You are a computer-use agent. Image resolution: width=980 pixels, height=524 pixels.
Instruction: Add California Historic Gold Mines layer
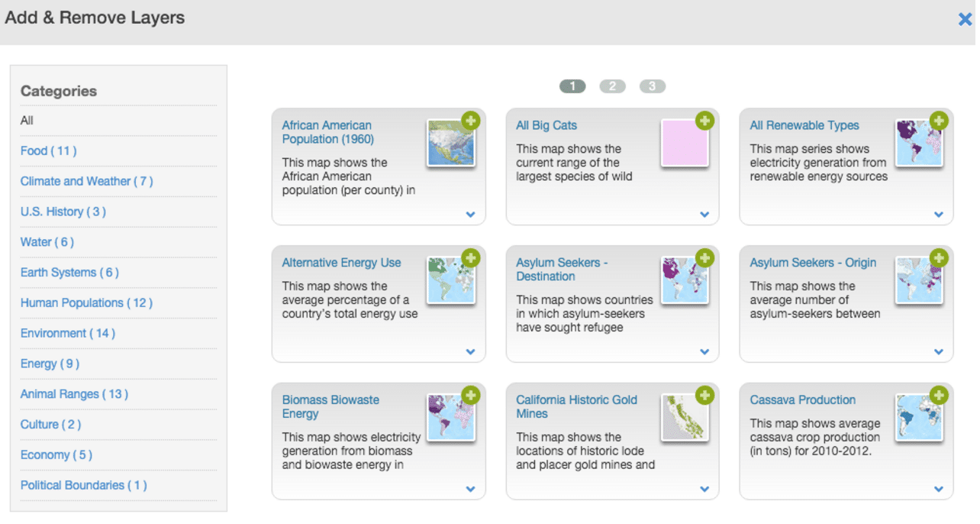(704, 395)
